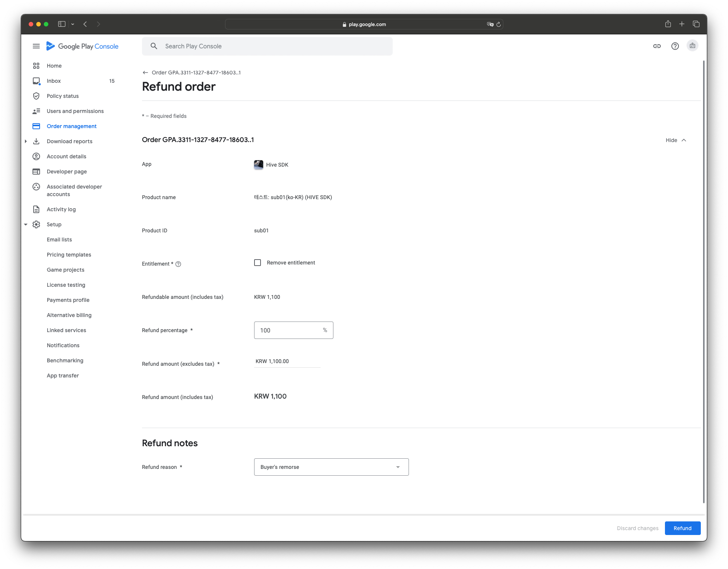This screenshot has width=728, height=569.
Task: Click the Policy status shield icon
Action: click(x=36, y=96)
